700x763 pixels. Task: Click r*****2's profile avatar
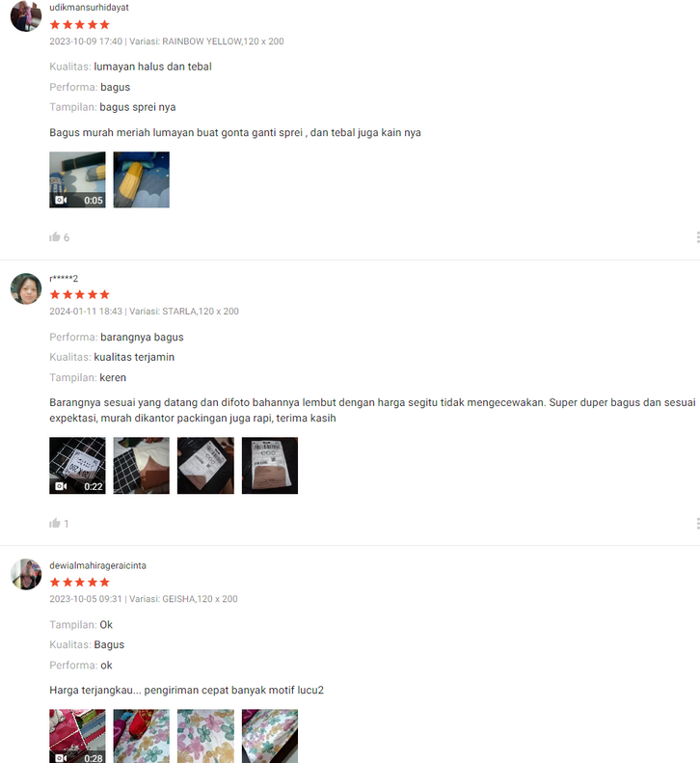(26, 288)
